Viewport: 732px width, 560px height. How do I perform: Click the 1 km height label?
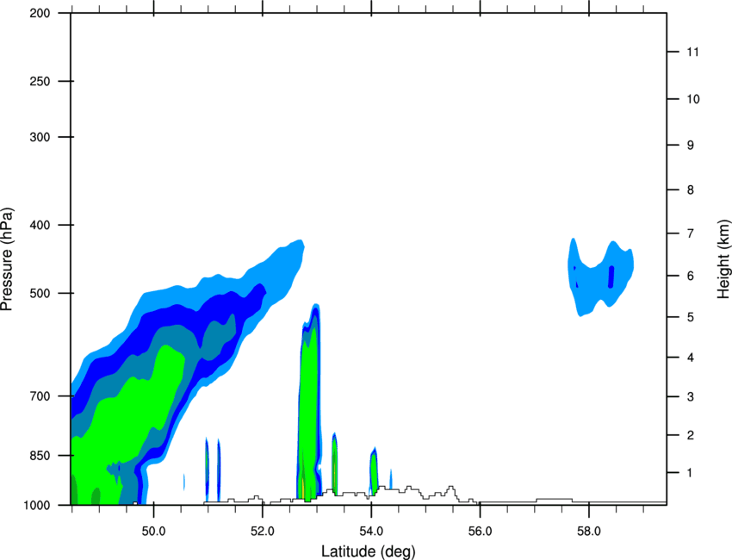[690, 473]
